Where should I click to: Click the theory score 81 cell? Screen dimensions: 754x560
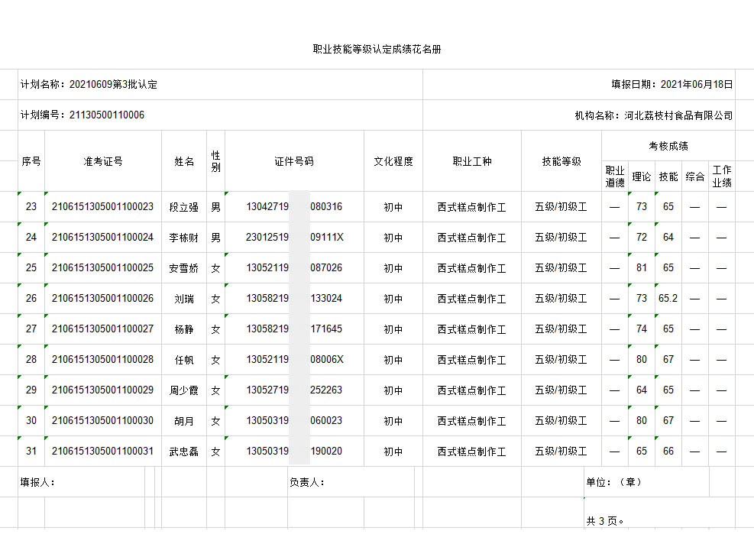642,268
